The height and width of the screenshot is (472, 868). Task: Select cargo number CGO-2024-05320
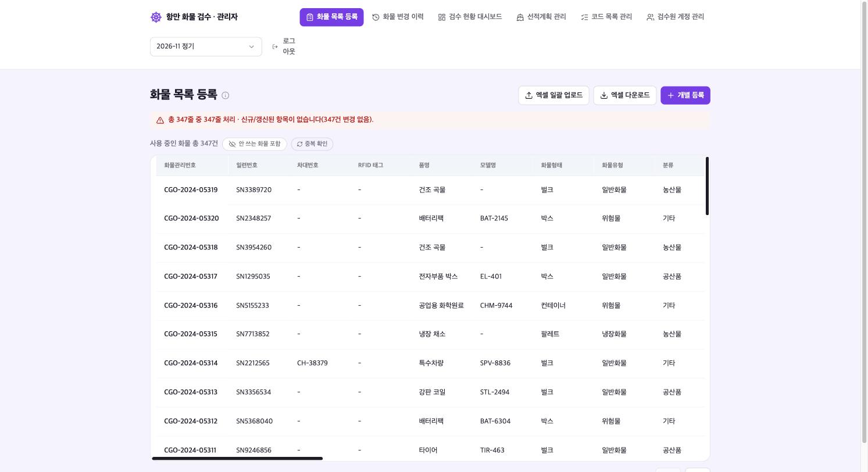pyautogui.click(x=191, y=219)
